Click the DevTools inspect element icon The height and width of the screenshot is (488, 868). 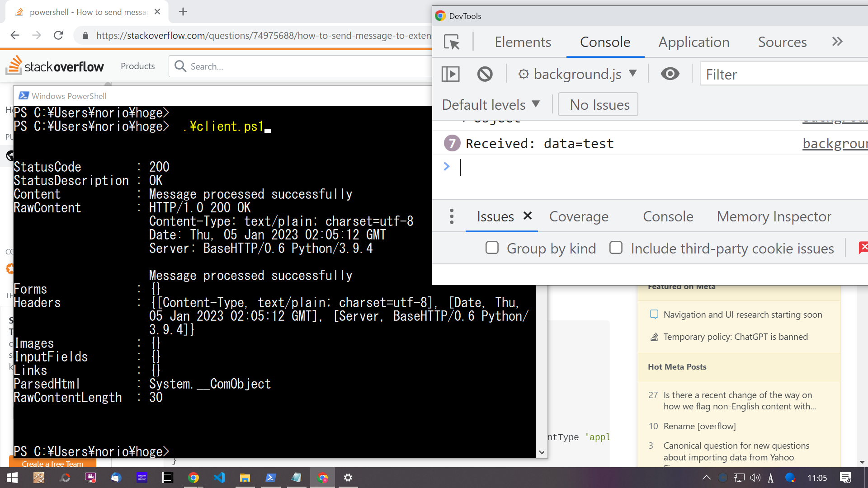point(451,42)
